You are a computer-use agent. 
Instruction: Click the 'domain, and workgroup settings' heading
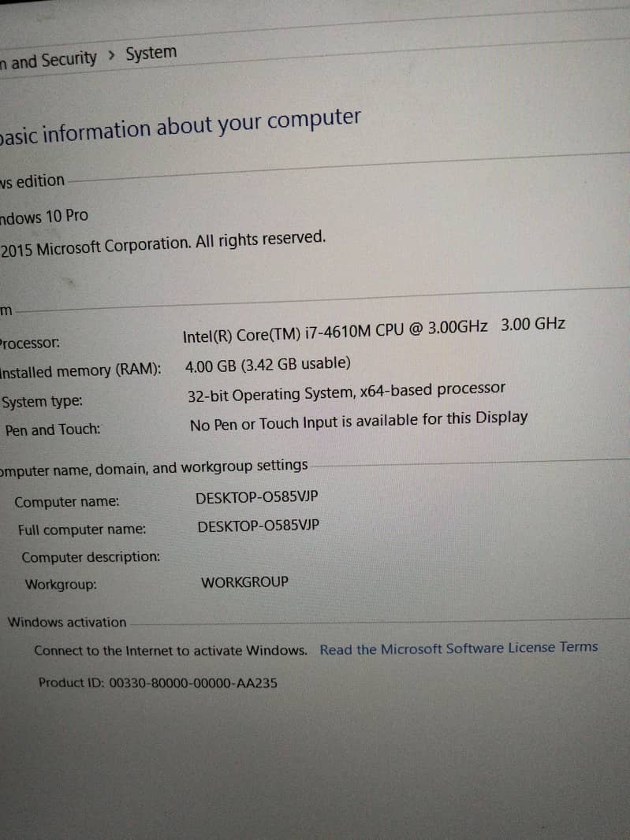202,467
